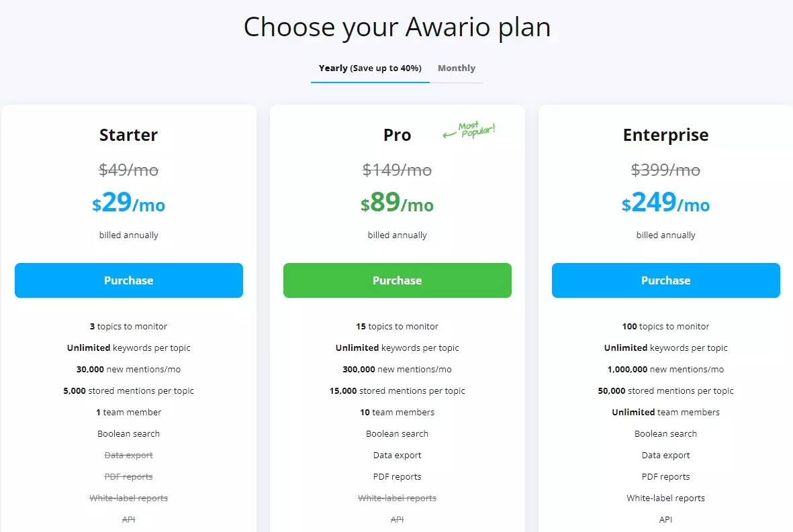The height and width of the screenshot is (532, 793).
Task: Click "Data export" in the Pro plan
Action: [x=398, y=456]
